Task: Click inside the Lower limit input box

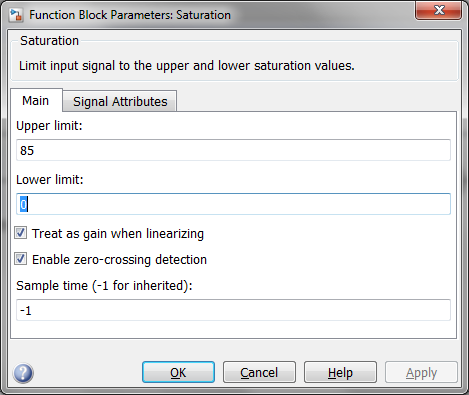Action: pos(233,204)
